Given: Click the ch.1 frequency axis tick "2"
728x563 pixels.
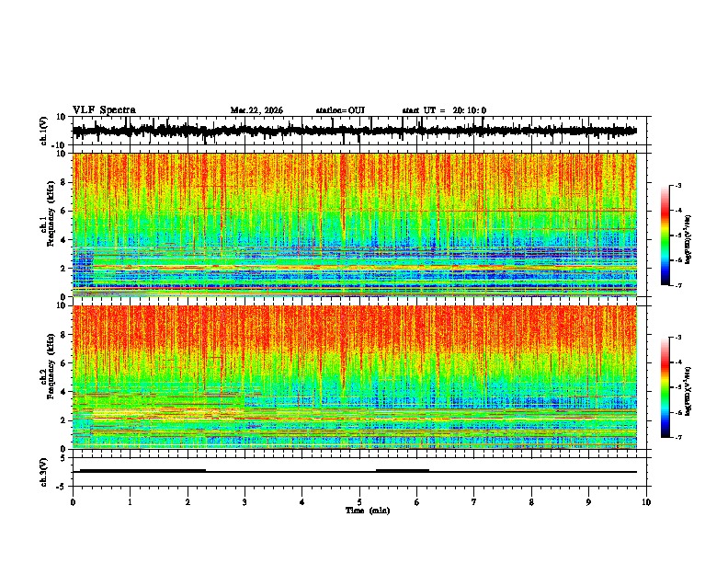Looking at the screenshot, I should [63, 268].
